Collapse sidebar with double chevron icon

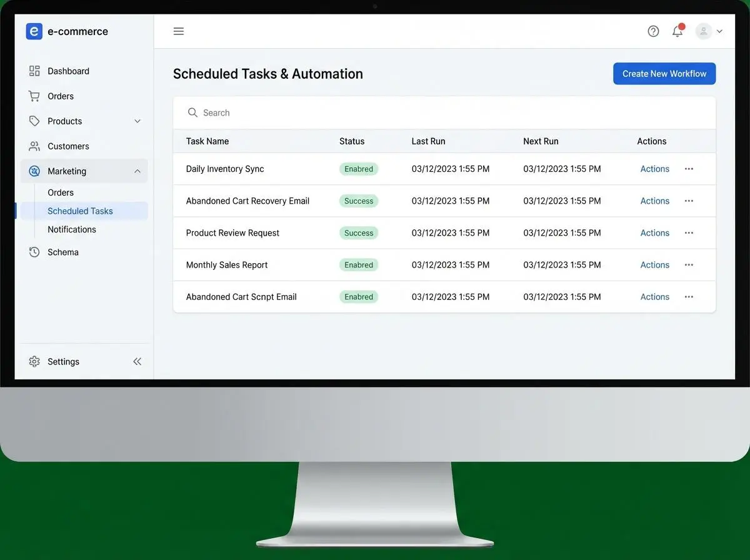(x=137, y=362)
